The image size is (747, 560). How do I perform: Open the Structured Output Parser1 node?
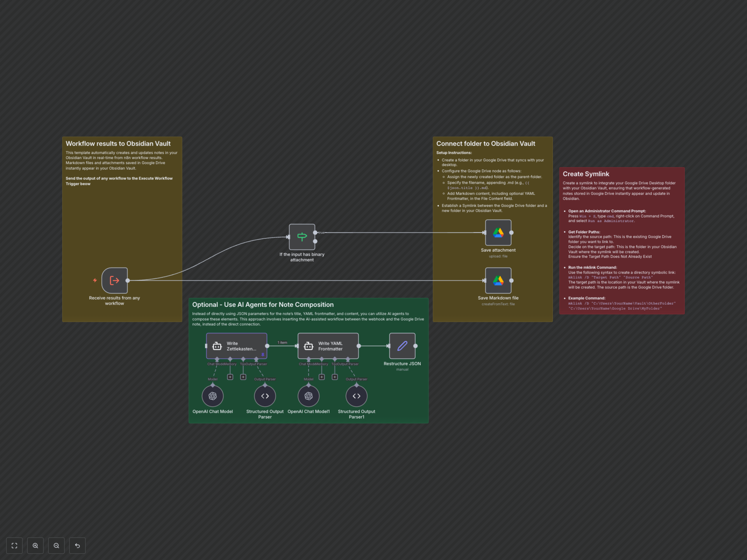pyautogui.click(x=356, y=396)
